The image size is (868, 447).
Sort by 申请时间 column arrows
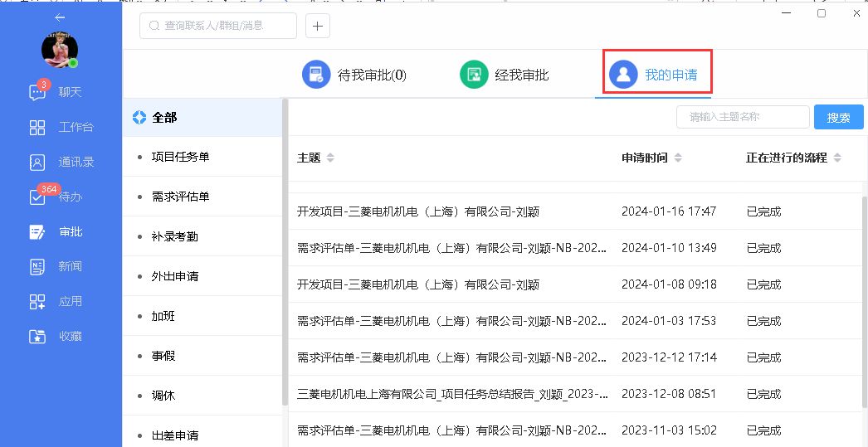(677, 158)
